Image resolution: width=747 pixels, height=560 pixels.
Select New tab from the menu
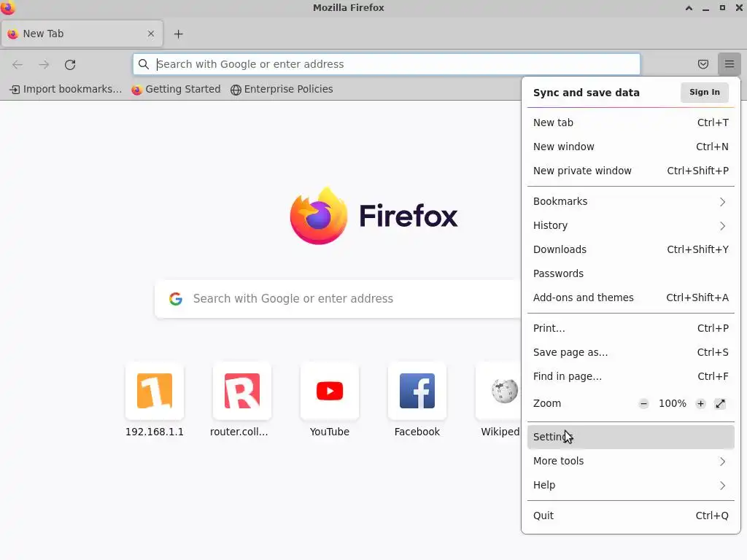[631, 122]
